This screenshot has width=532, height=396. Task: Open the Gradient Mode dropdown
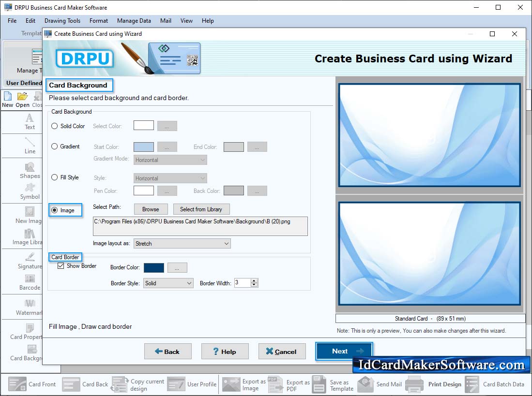click(170, 160)
